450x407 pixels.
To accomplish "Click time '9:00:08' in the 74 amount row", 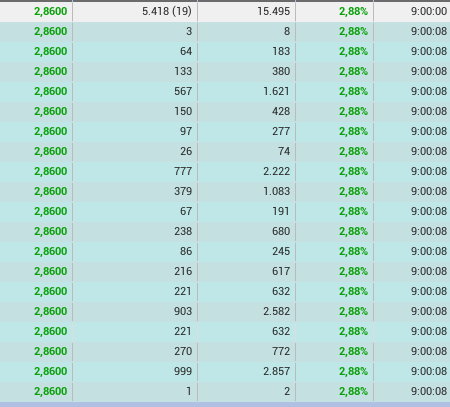I will coord(429,151).
